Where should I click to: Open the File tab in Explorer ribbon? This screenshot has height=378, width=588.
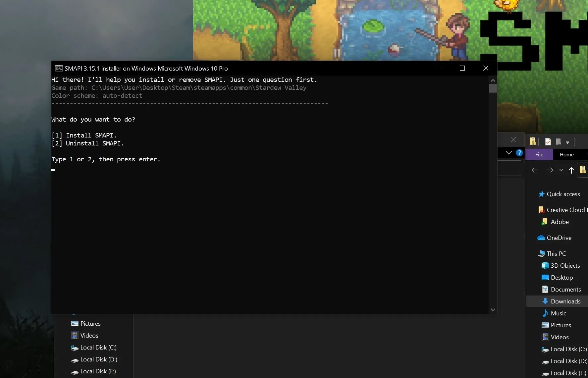tap(539, 154)
